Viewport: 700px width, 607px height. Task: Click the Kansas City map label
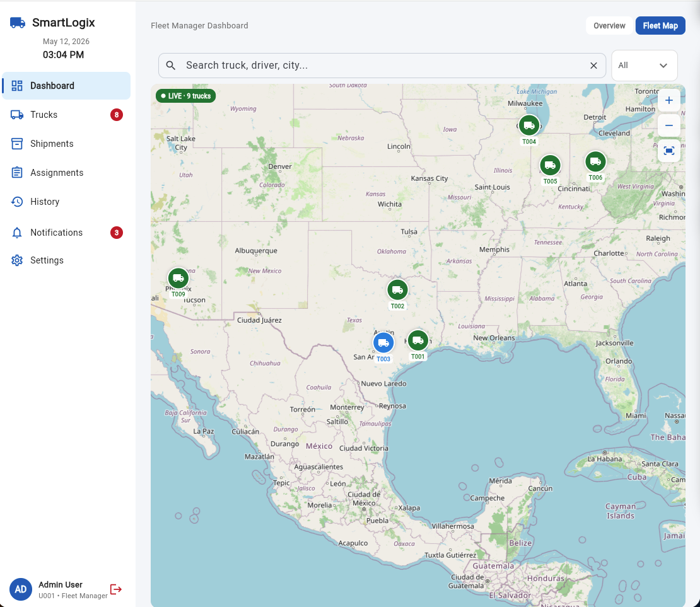coord(429,178)
